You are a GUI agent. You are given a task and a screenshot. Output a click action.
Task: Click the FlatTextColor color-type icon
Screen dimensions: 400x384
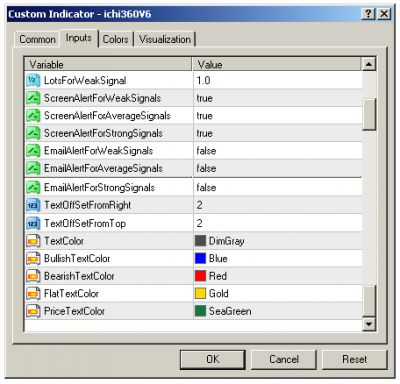[33, 293]
